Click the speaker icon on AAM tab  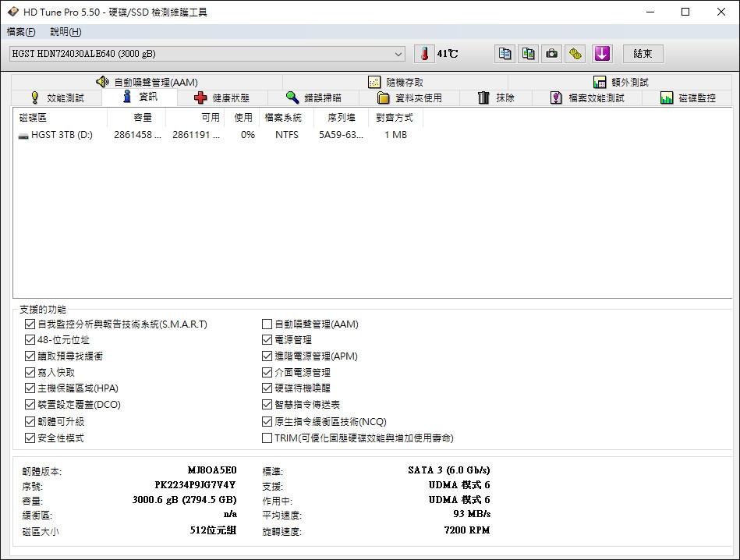(102, 82)
